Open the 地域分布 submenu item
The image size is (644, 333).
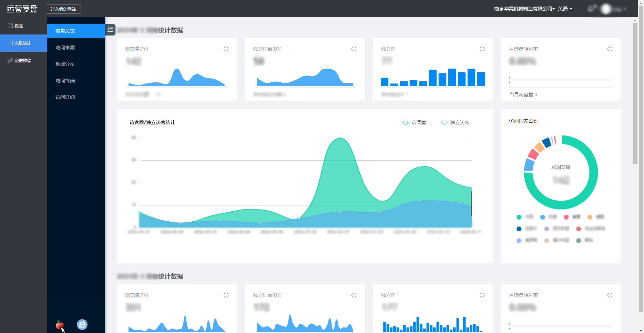point(65,64)
